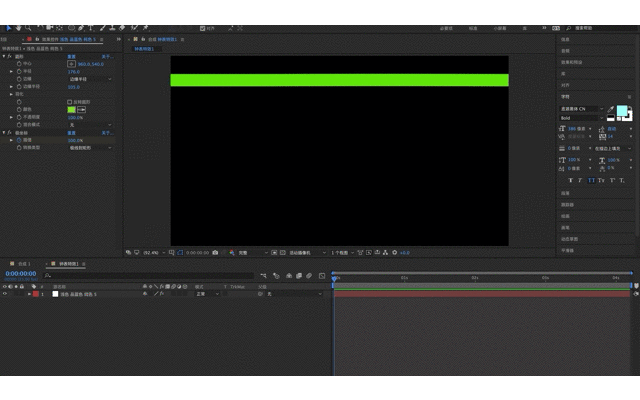This screenshot has height=400, width=640.
Task: Click the composition mini-flowchart icon in timeline
Action: (x=263, y=276)
